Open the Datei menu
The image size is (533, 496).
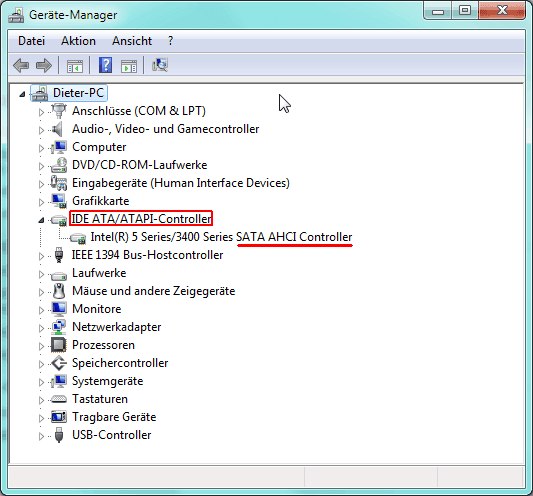(x=31, y=41)
